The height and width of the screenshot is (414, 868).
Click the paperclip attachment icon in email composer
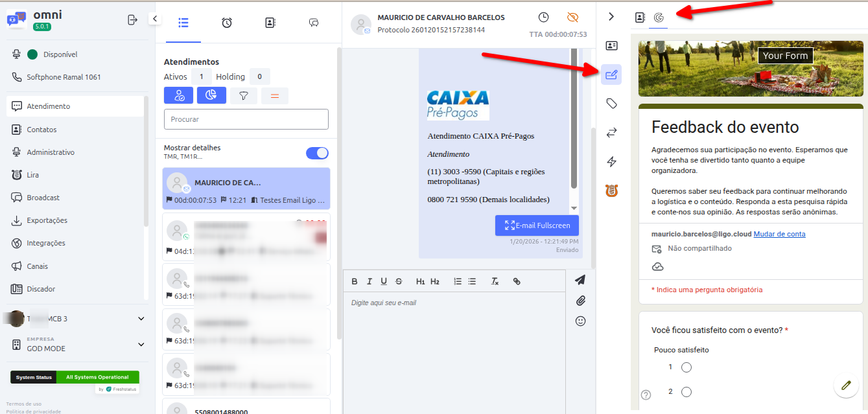(x=580, y=300)
